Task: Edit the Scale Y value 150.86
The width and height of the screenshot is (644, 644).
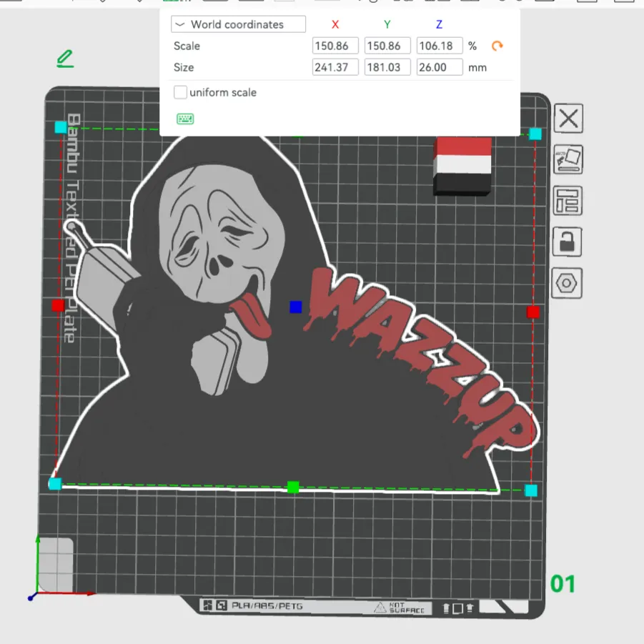Action: pyautogui.click(x=387, y=46)
